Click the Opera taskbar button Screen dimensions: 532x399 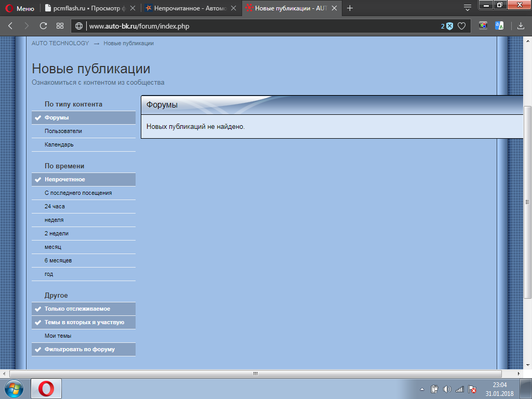46,389
